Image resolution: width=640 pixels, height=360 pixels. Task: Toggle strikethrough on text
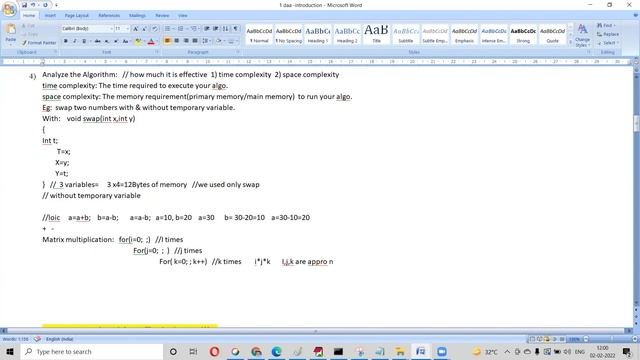pos(98,41)
